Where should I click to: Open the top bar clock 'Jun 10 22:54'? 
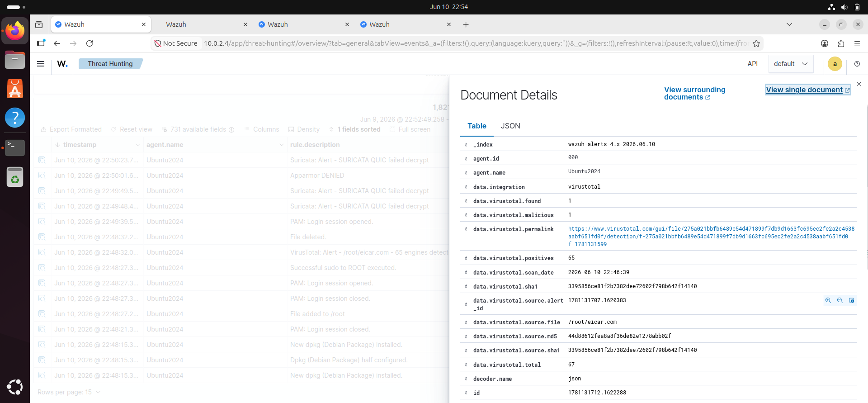click(449, 7)
